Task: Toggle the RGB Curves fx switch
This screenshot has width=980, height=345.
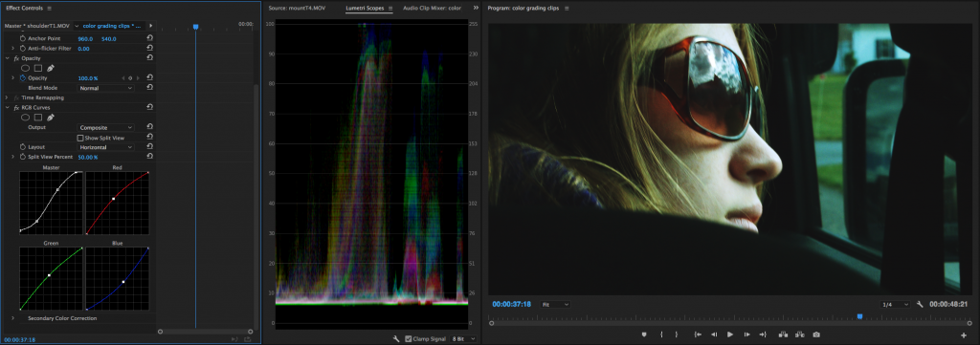Action: point(16,107)
